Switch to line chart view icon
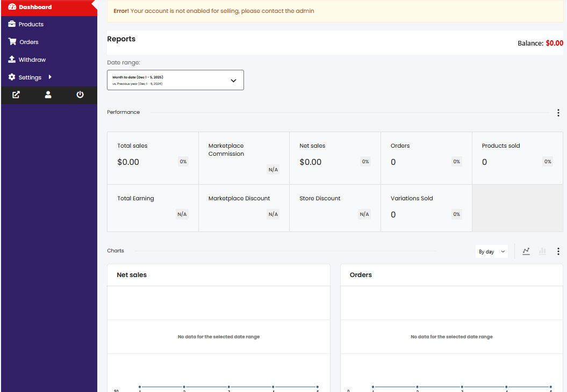The width and height of the screenshot is (567, 392). (526, 251)
